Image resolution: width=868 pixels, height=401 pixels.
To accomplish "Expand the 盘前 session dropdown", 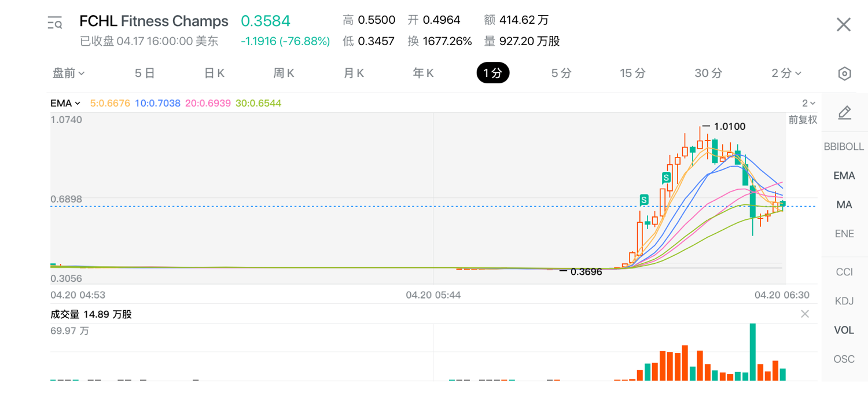I will click(x=69, y=73).
